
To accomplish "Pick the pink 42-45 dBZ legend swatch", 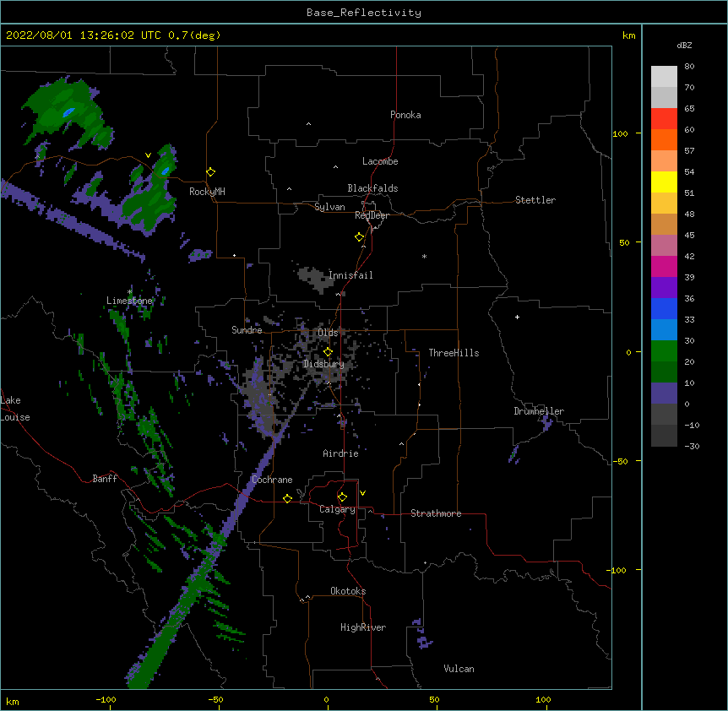I will tap(664, 246).
